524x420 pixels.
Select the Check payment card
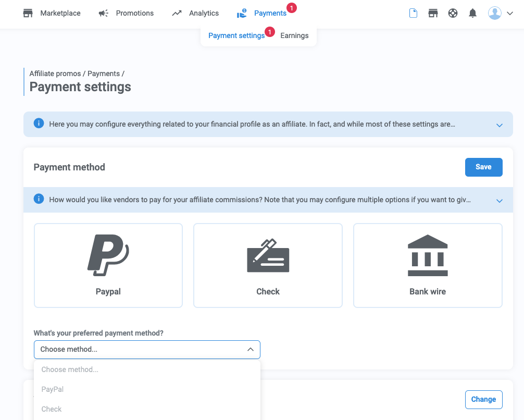[x=268, y=266]
